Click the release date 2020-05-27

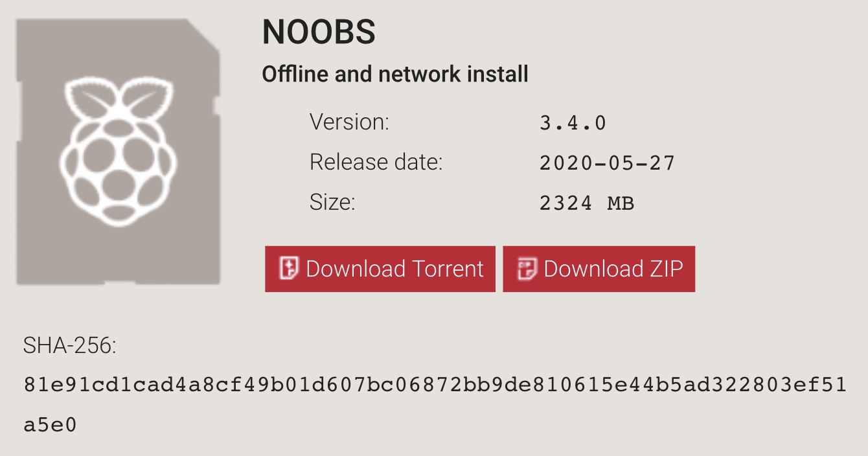(x=607, y=163)
